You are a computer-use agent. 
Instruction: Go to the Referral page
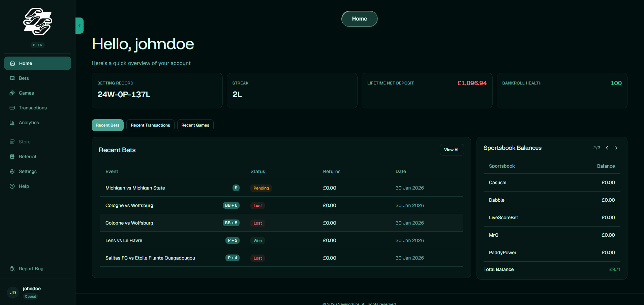pyautogui.click(x=27, y=156)
